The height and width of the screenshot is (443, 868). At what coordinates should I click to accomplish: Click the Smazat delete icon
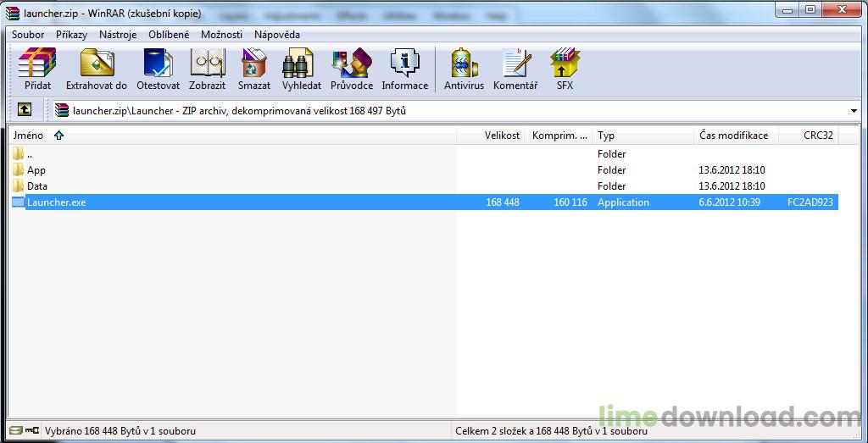pos(254,63)
